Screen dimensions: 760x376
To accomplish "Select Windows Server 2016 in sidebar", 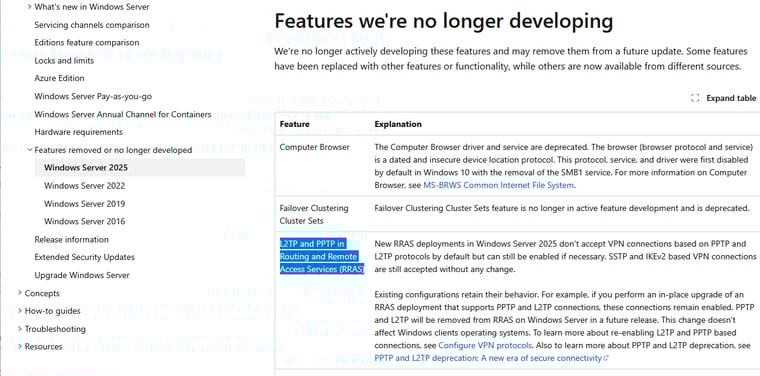I will pos(84,221).
